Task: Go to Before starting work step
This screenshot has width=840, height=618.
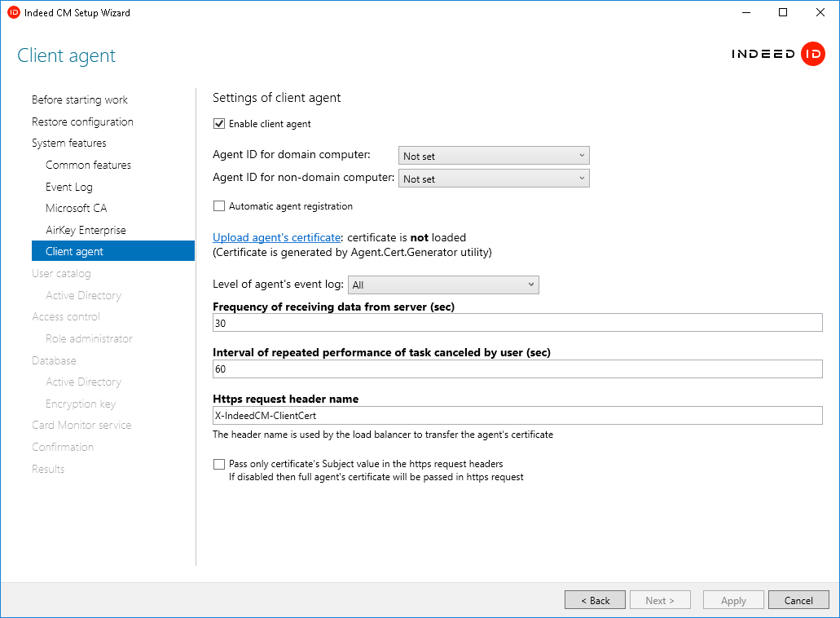Action: 80,99
